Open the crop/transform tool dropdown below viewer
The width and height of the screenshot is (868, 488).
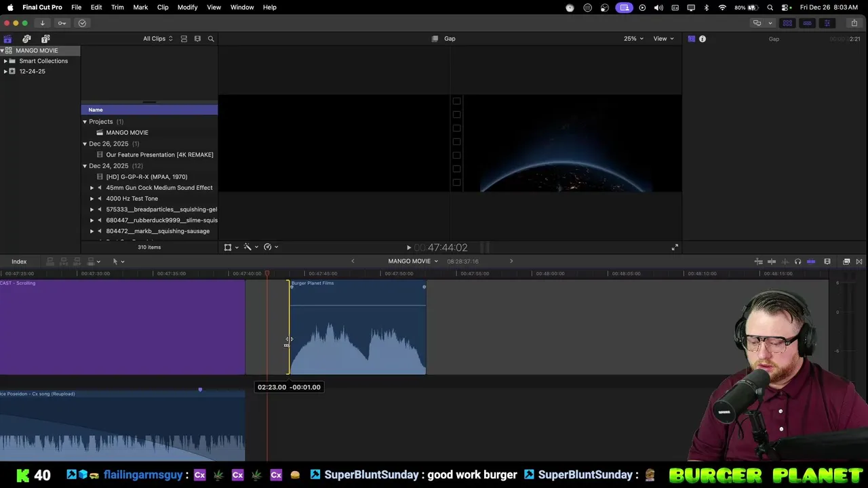tap(231, 247)
